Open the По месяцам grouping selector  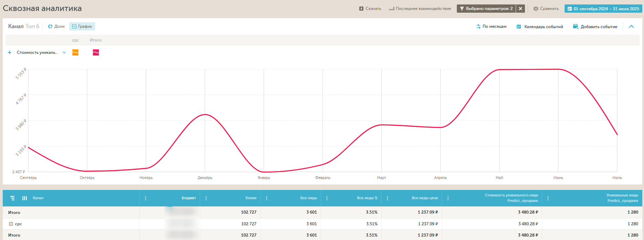point(491,26)
